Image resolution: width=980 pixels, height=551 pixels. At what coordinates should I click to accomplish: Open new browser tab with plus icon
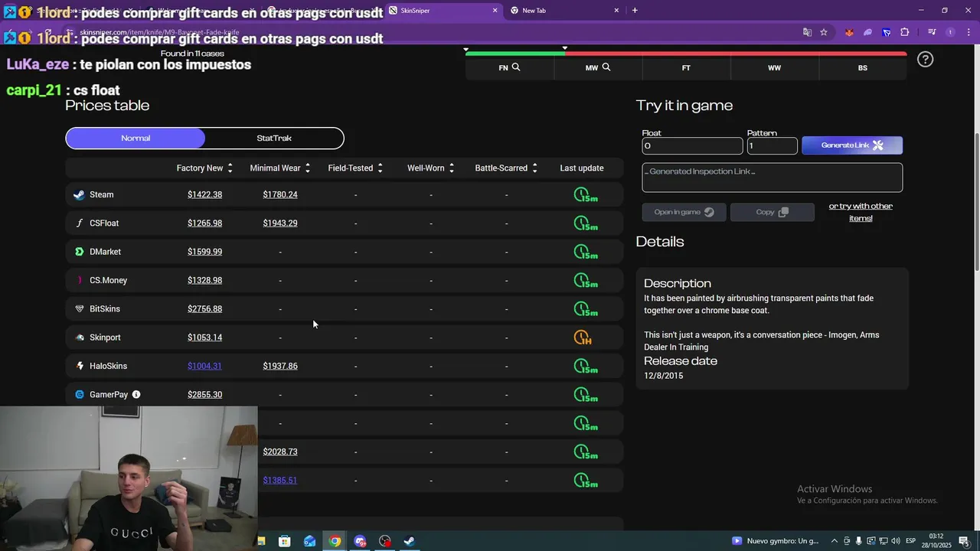click(x=635, y=10)
